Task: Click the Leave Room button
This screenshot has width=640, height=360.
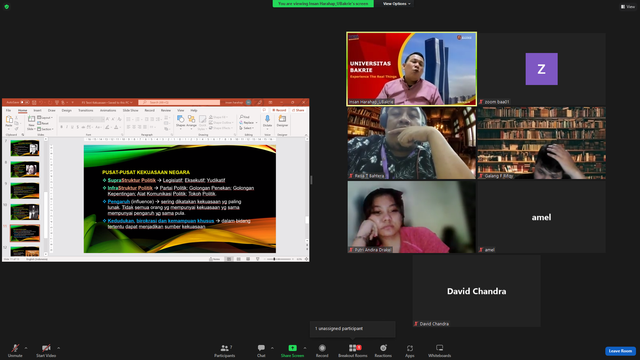Action: coord(620,351)
